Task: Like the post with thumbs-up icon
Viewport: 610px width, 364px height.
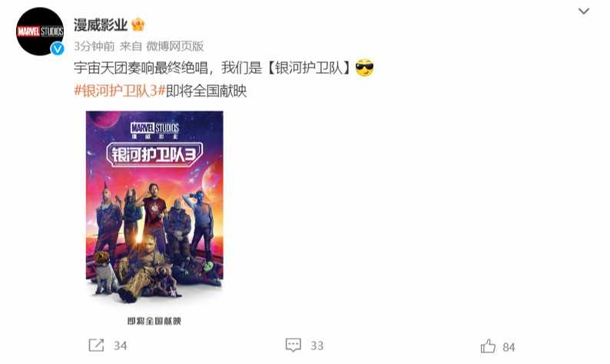Action: point(489,346)
